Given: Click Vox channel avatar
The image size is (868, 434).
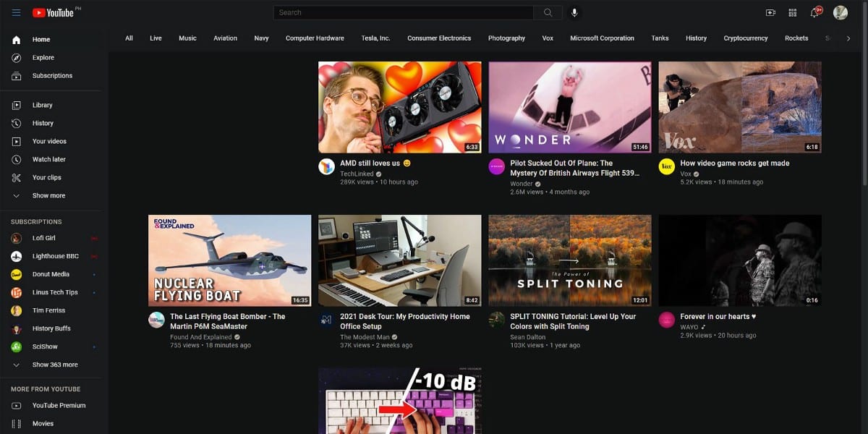Looking at the screenshot, I should click(x=667, y=166).
